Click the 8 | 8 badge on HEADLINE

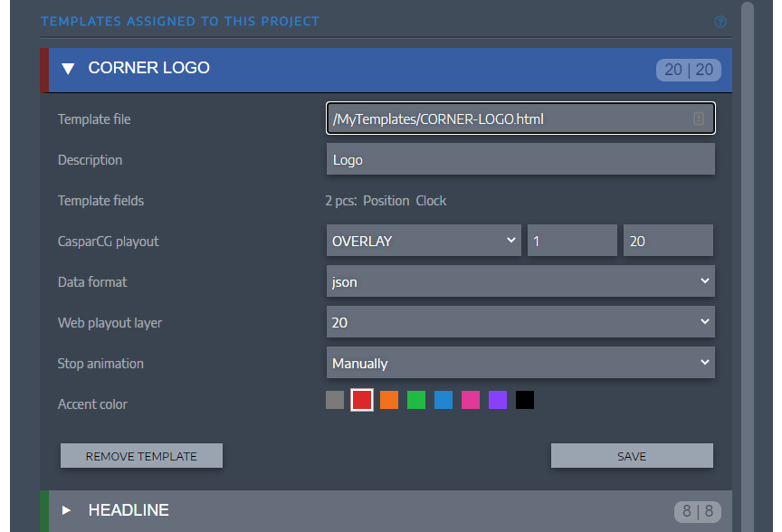(697, 511)
